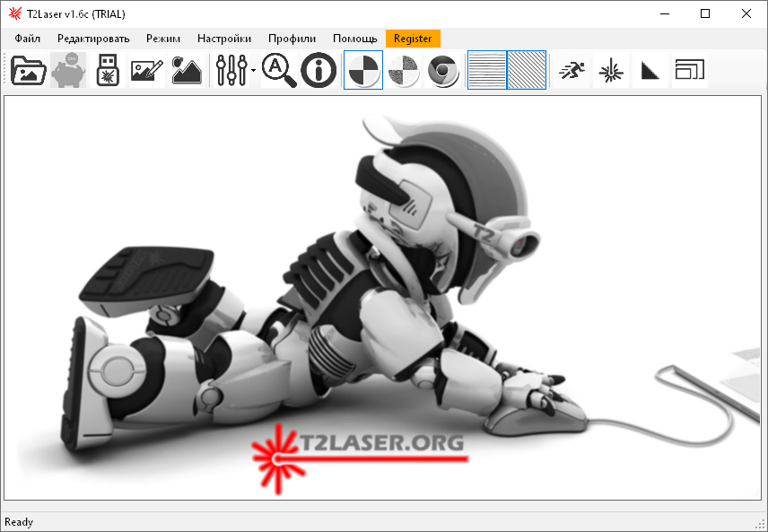Toggle diagonal line scan pattern
The image size is (768, 532).
(527, 70)
